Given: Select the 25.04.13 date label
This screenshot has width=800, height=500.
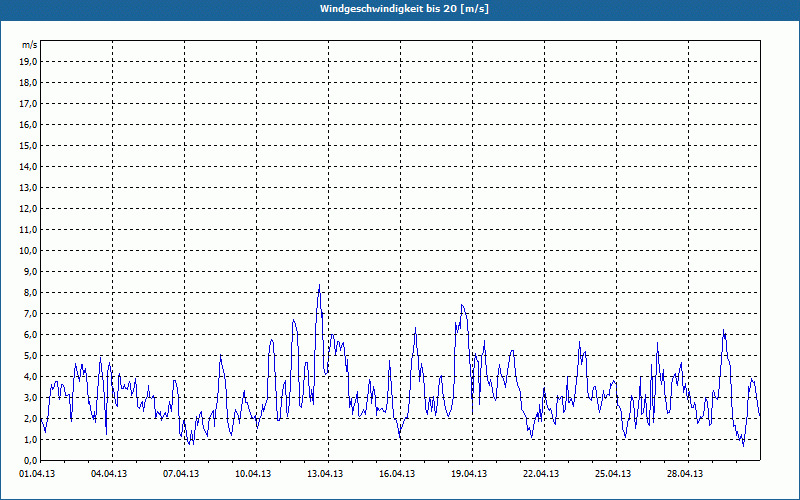Looking at the screenshot, I should (613, 474).
